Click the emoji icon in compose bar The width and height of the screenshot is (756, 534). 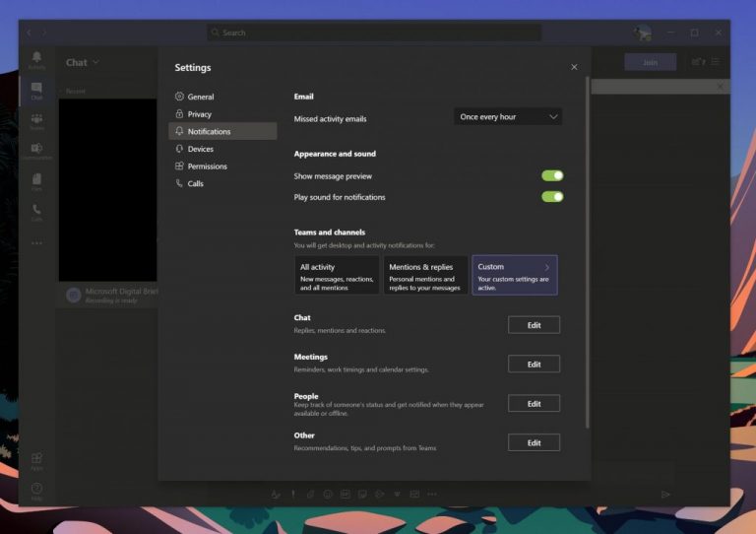coord(328,494)
